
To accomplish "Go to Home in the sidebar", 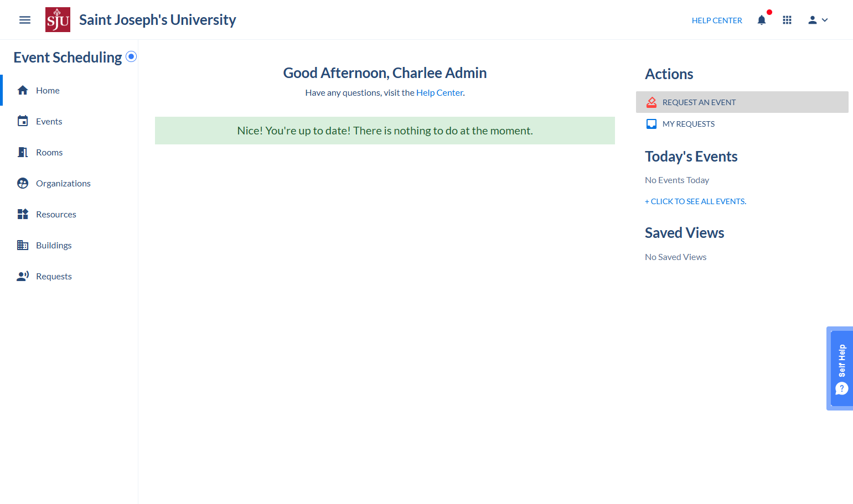I will (69, 90).
